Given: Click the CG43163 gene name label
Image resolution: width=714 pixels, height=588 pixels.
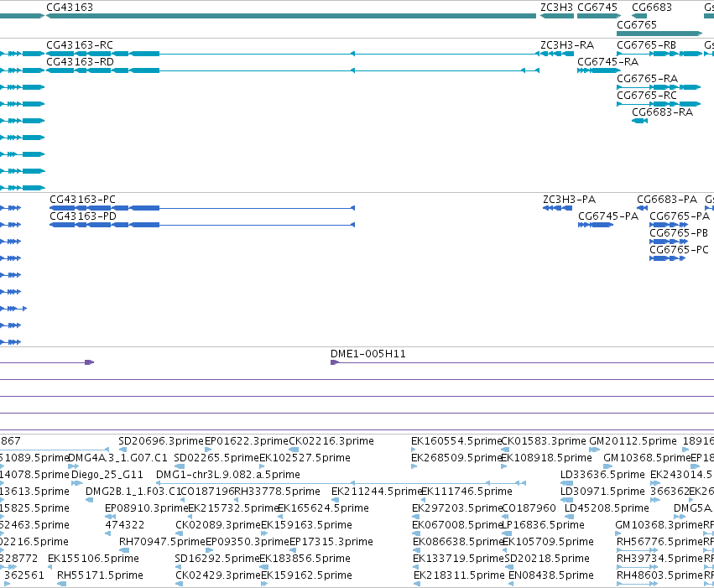Looking at the screenshot, I should pos(70,8).
